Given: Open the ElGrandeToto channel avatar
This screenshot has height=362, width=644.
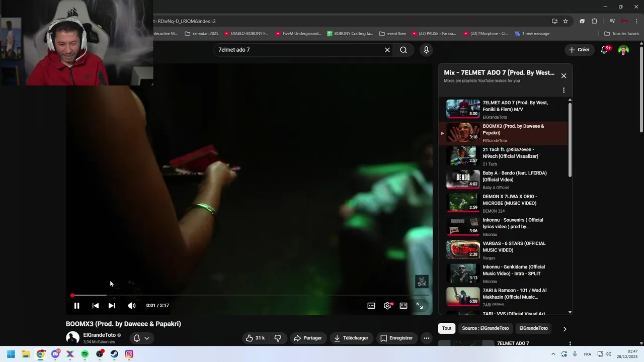Looking at the screenshot, I should click(x=72, y=338).
